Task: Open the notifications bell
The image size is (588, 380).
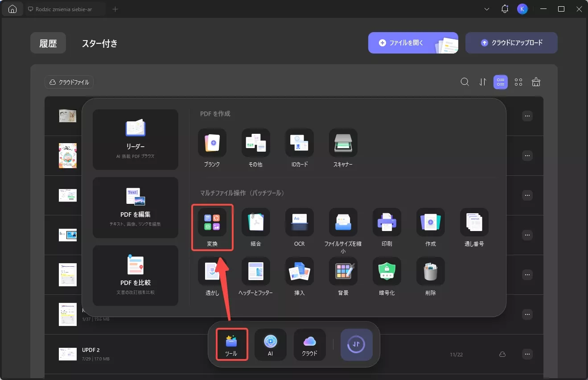Action: click(505, 9)
